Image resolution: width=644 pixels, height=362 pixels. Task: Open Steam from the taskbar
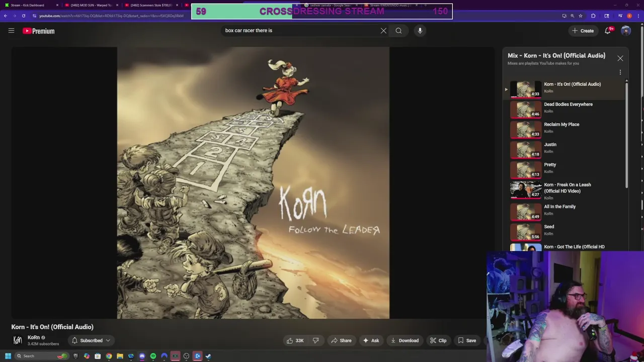[x=208, y=356]
